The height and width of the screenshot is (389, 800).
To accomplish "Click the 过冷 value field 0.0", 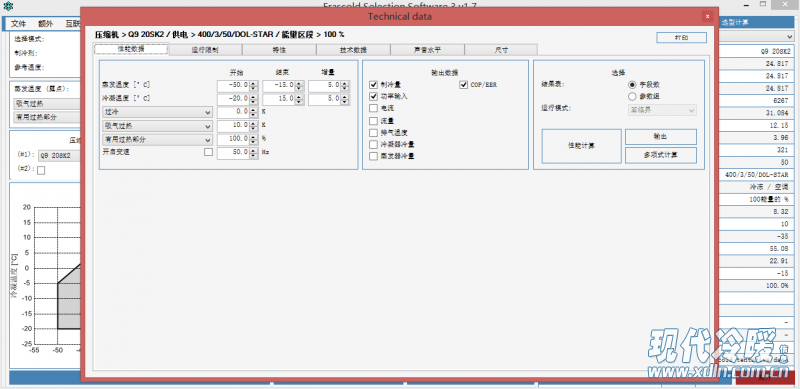I will (233, 112).
